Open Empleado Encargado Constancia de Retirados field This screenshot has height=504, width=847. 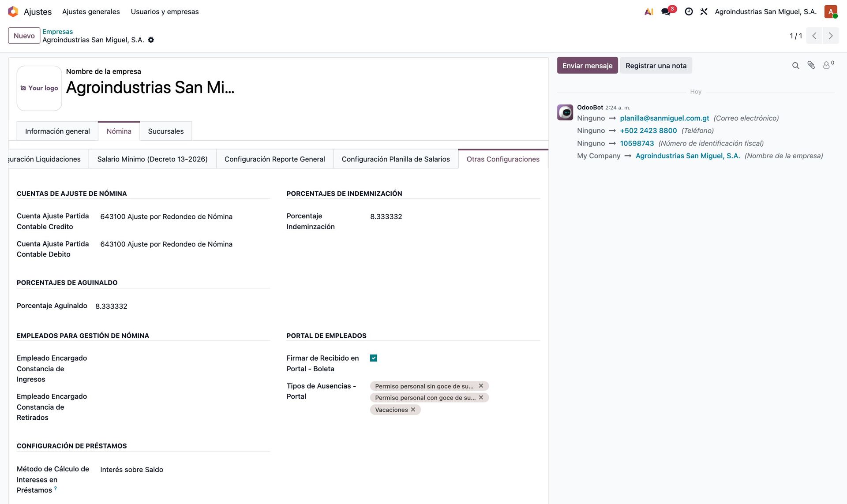(x=185, y=397)
